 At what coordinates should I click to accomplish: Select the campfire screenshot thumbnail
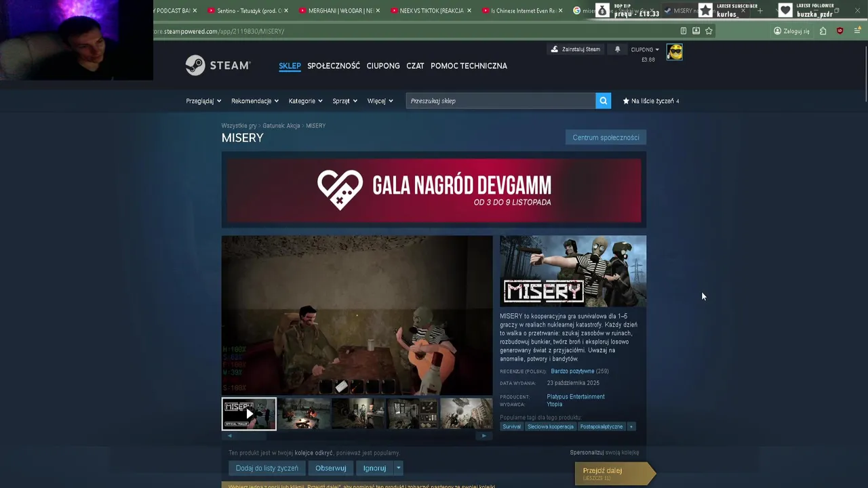(305, 413)
